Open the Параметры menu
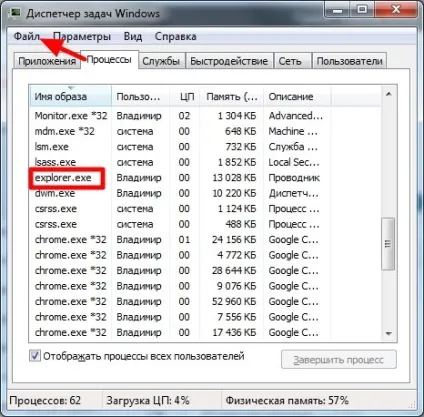 tap(82, 36)
